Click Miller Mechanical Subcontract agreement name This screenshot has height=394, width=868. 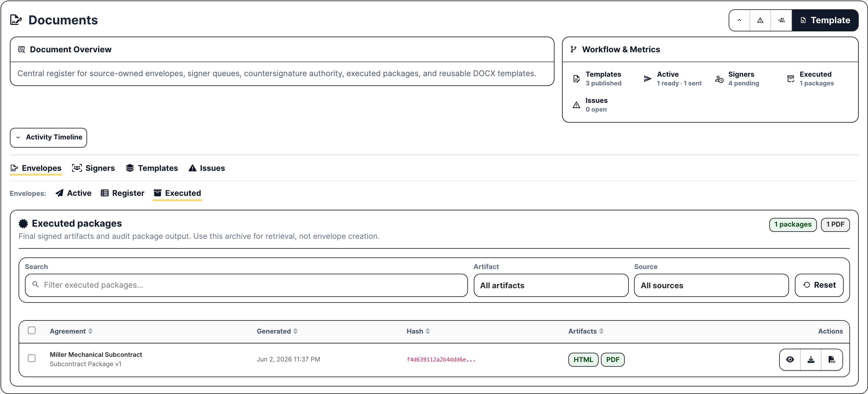coord(96,354)
